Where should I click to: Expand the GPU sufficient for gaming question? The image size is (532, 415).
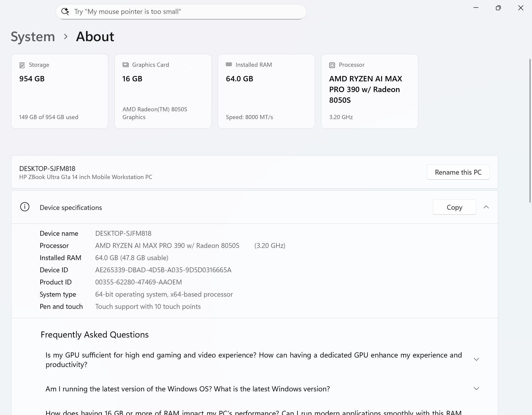[x=476, y=359]
